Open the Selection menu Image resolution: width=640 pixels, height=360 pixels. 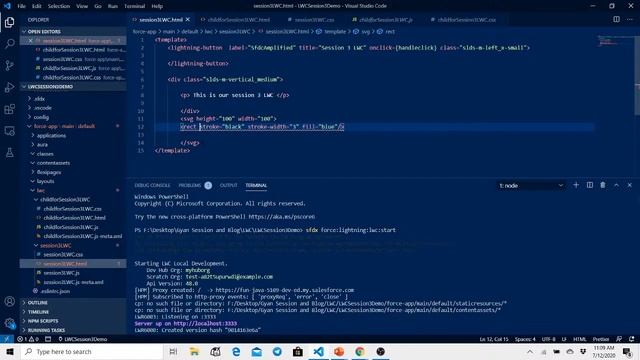59,6
